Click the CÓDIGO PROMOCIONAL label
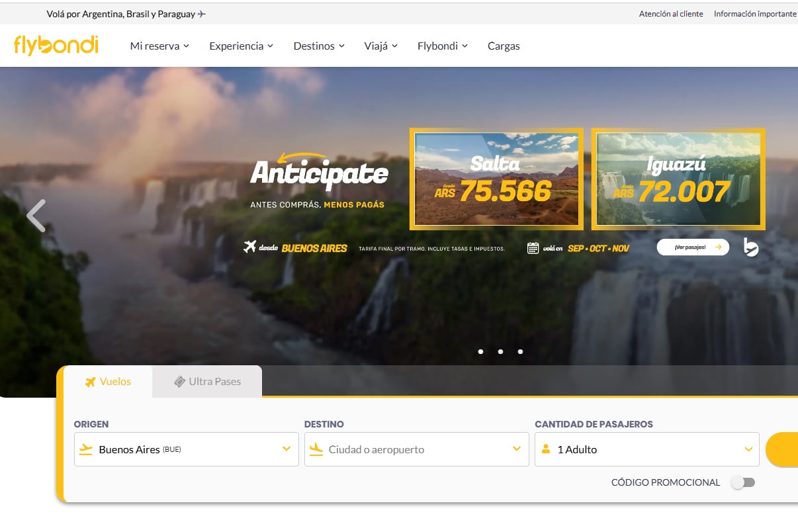This screenshot has width=798, height=532. (666, 482)
